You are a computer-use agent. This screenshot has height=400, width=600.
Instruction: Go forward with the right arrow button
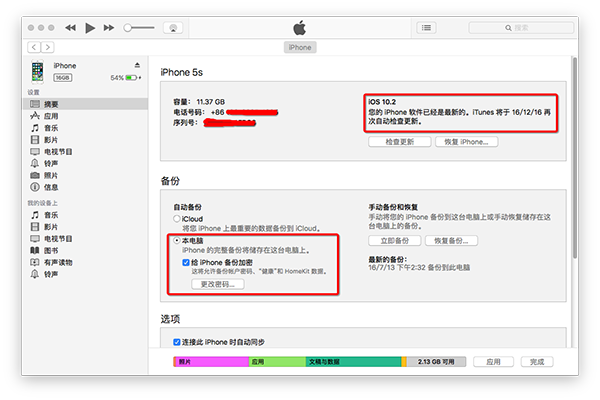tap(47, 47)
